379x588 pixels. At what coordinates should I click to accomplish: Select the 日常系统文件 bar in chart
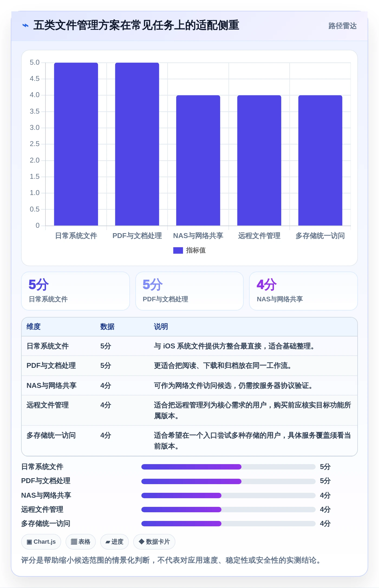76,144
